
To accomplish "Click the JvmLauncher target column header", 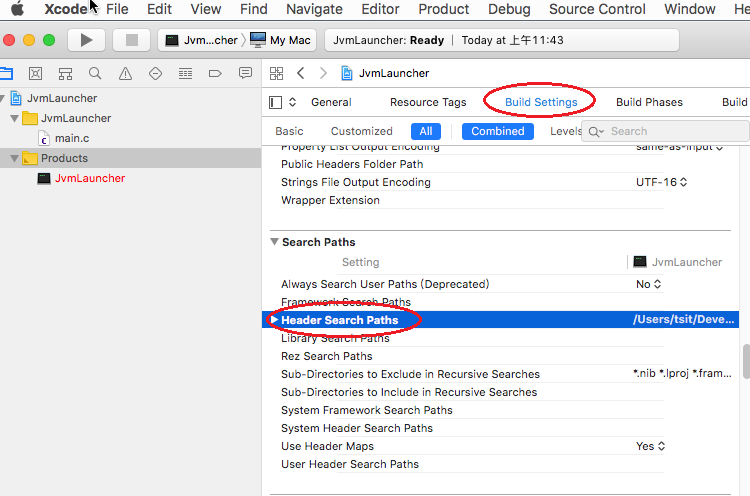I will pos(678,262).
